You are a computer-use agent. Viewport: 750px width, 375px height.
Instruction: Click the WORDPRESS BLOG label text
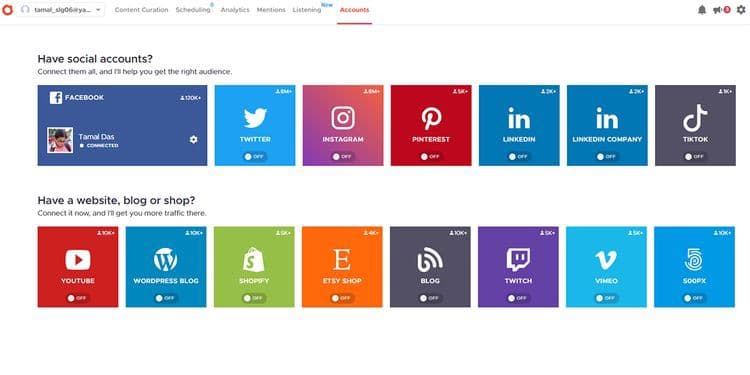166,281
